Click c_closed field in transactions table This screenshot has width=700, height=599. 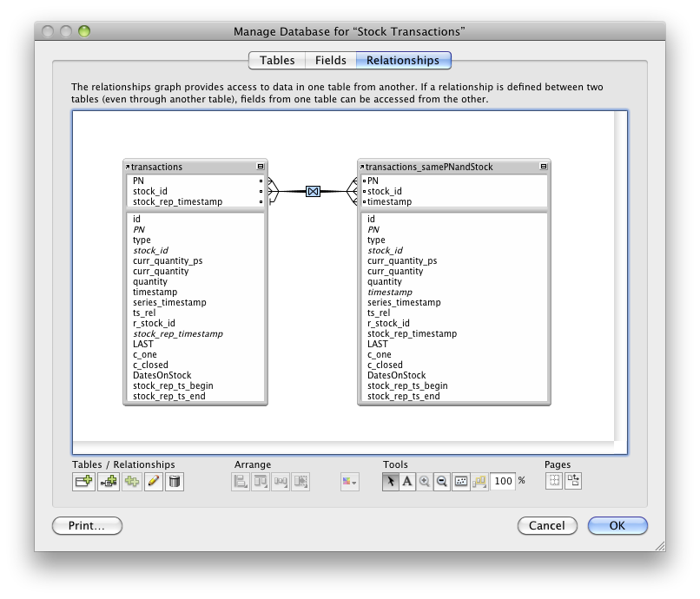(x=150, y=365)
